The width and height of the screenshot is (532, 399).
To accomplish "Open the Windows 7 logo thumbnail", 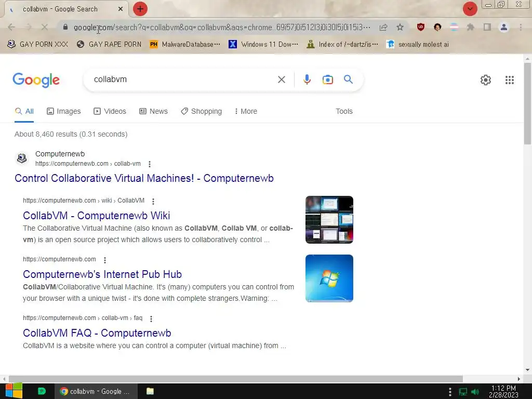I will [329, 278].
